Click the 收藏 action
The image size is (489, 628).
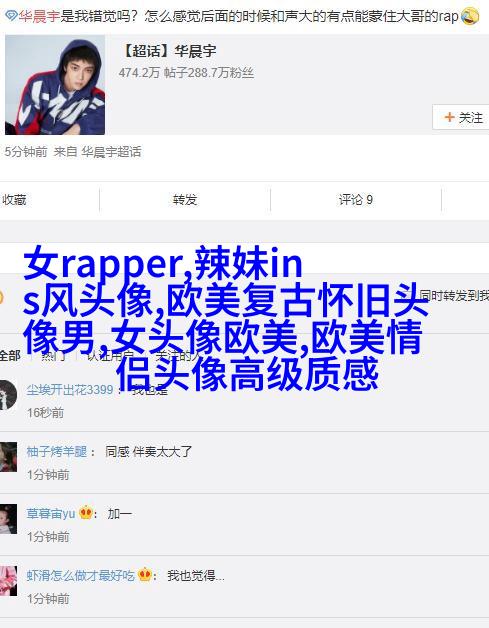point(14,199)
